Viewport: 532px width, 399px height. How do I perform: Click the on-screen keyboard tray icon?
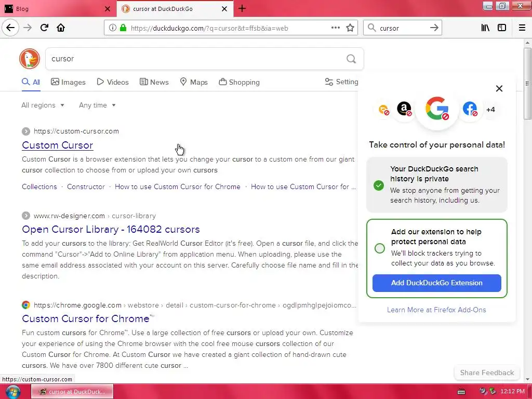(x=461, y=392)
